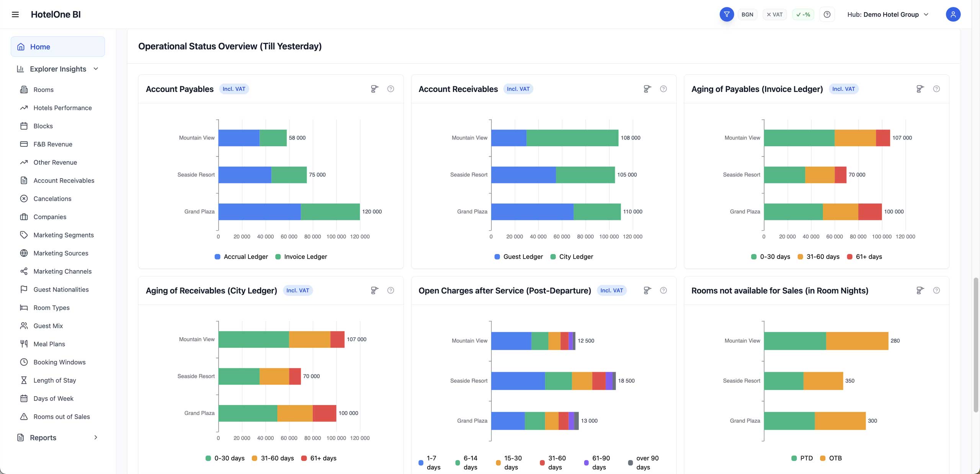This screenshot has height=474, width=980.
Task: Click the blue filter funnel icon
Action: (x=726, y=15)
